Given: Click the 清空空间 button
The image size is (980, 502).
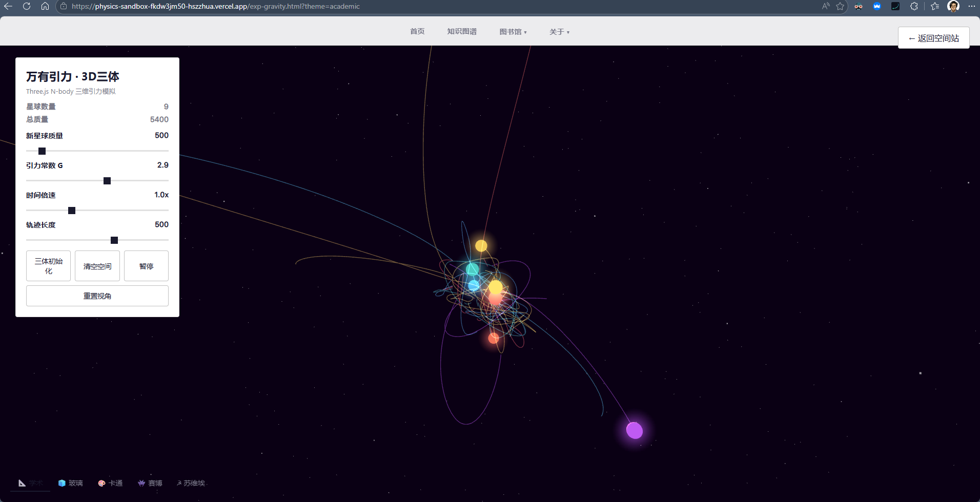Looking at the screenshot, I should click(97, 266).
